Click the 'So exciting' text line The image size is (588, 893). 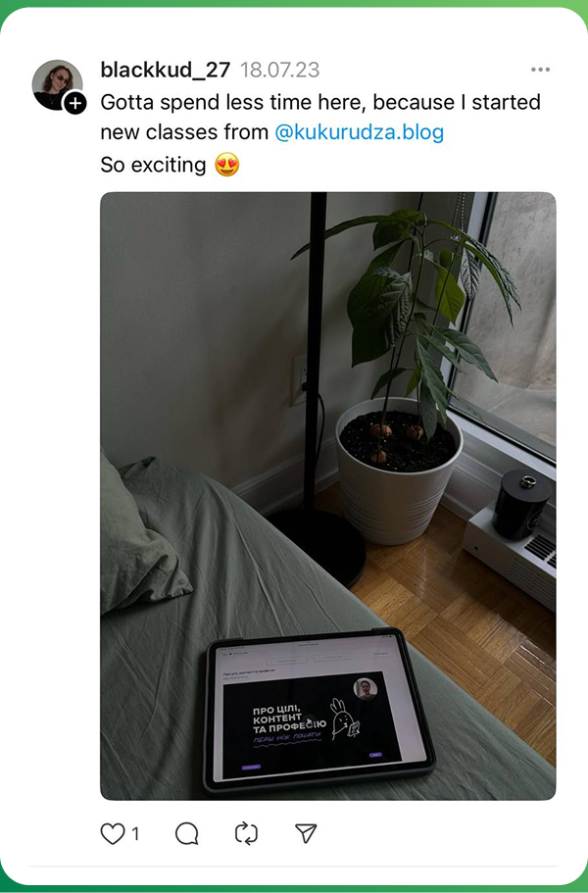(x=153, y=165)
